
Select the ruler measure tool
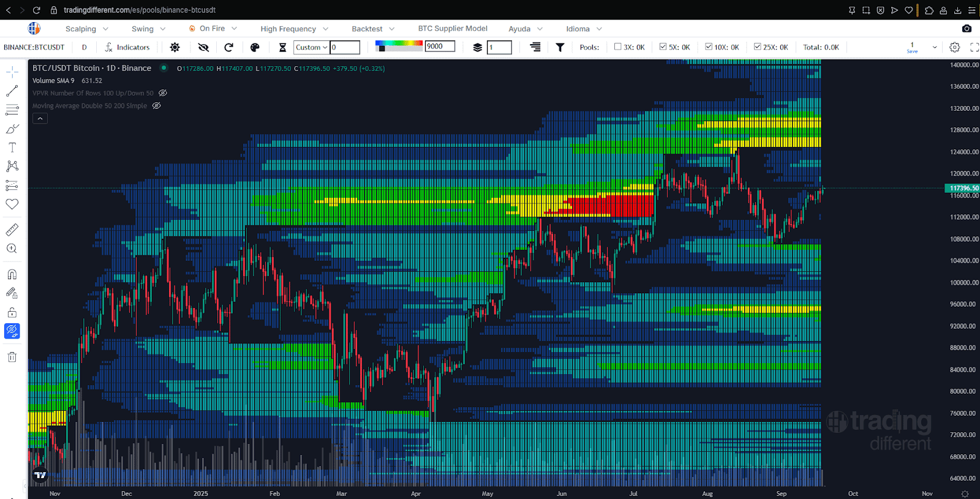click(x=12, y=230)
